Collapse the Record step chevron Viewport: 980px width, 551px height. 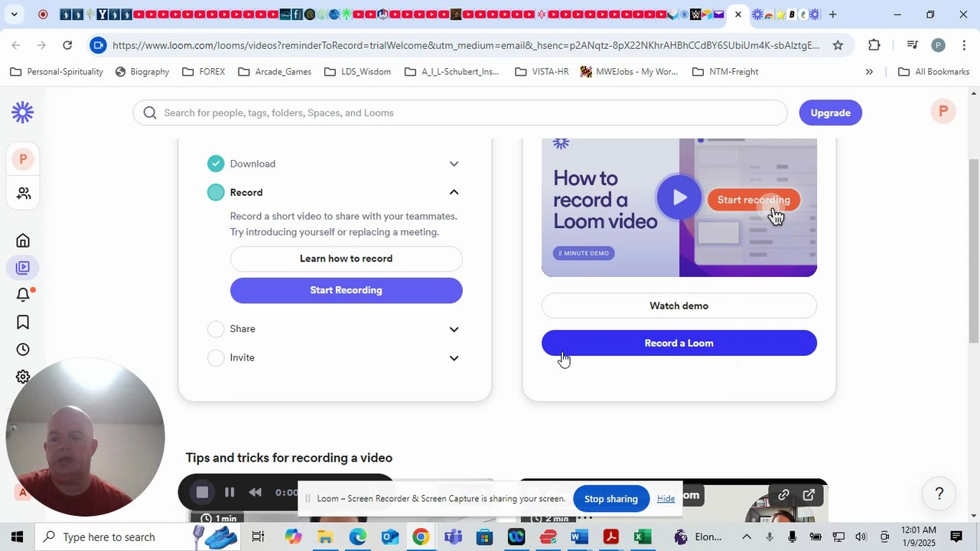point(454,192)
